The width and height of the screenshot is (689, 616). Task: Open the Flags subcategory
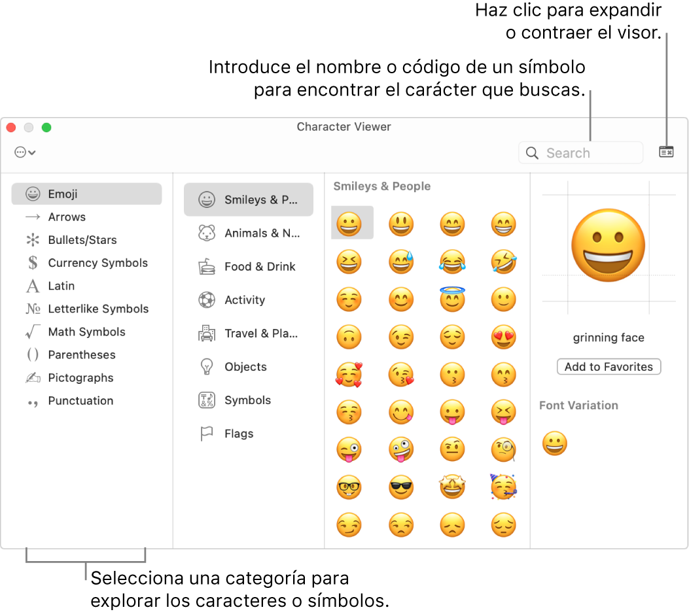pos(248,434)
